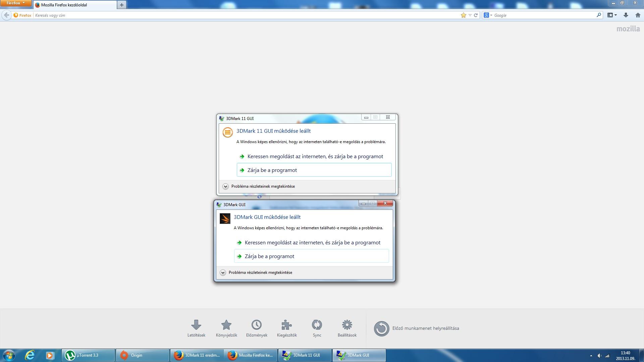Bookmark page with star icon in address bar
The image size is (644, 362).
(463, 15)
